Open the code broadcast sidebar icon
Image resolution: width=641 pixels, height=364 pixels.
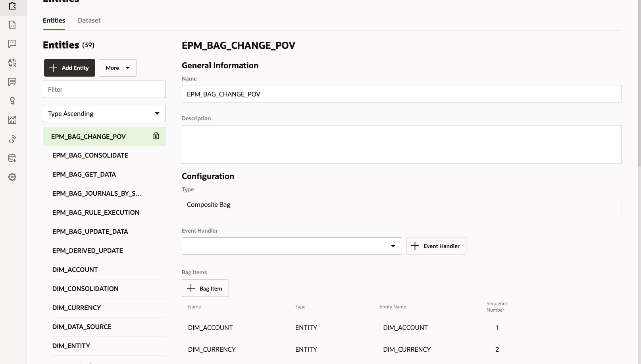click(12, 139)
